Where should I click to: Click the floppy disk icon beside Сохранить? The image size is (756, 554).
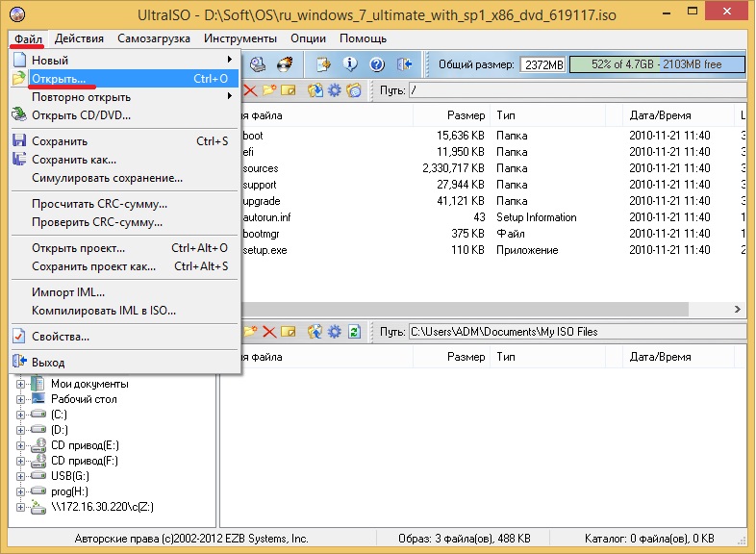click(19, 140)
